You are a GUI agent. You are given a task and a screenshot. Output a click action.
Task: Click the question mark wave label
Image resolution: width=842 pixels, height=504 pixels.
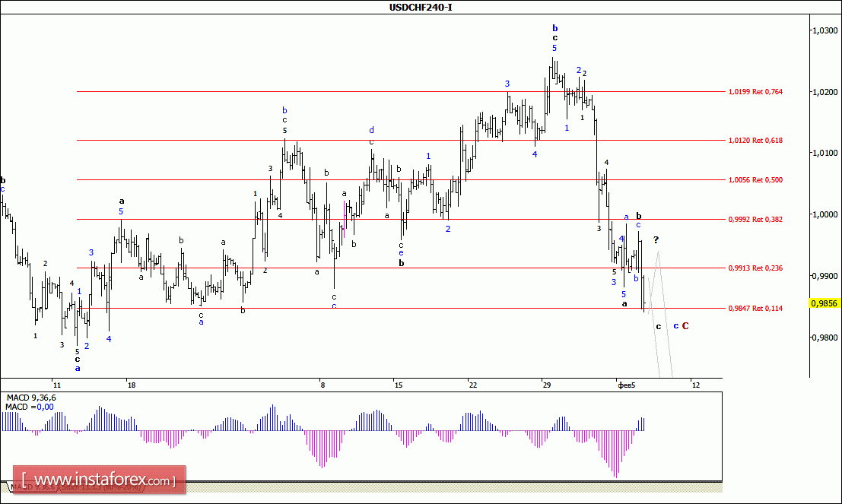pos(656,239)
